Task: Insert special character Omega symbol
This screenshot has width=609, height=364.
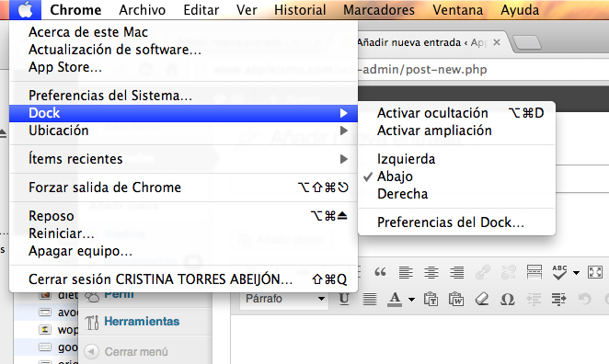Action: coord(507,299)
